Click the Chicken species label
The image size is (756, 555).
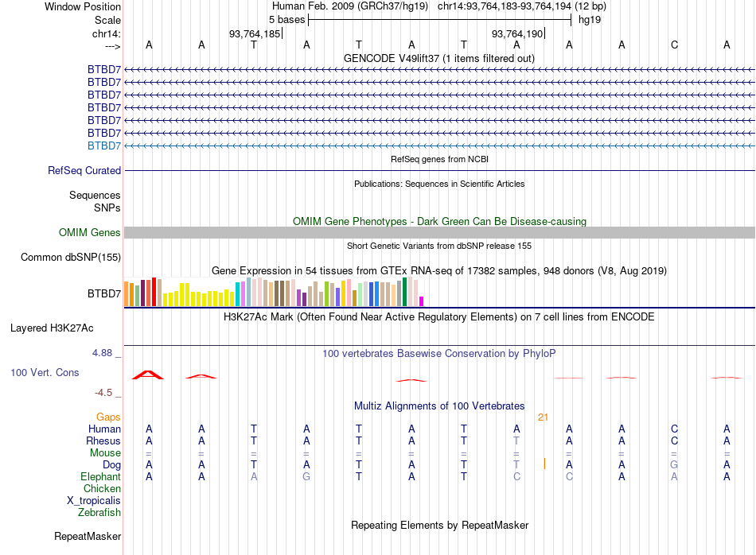pyautogui.click(x=102, y=488)
